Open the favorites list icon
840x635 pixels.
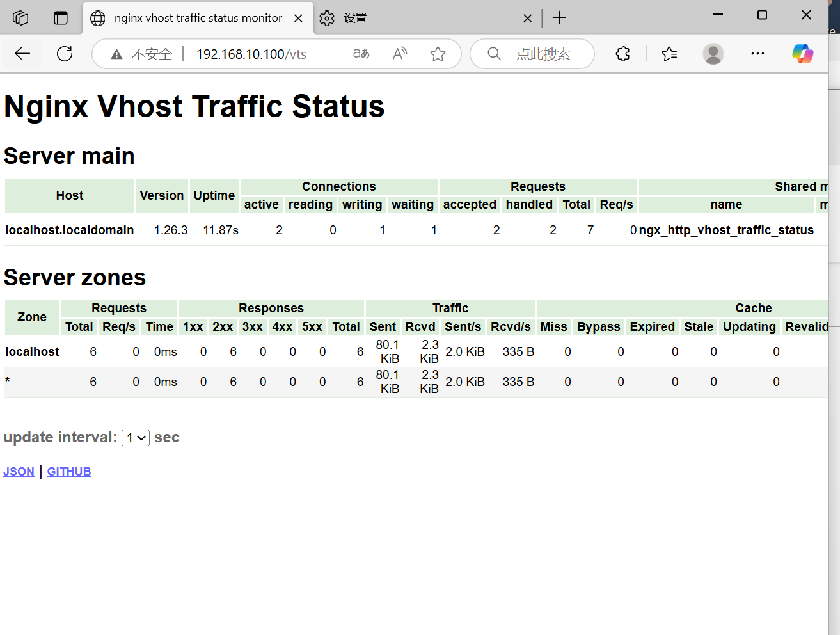[669, 54]
